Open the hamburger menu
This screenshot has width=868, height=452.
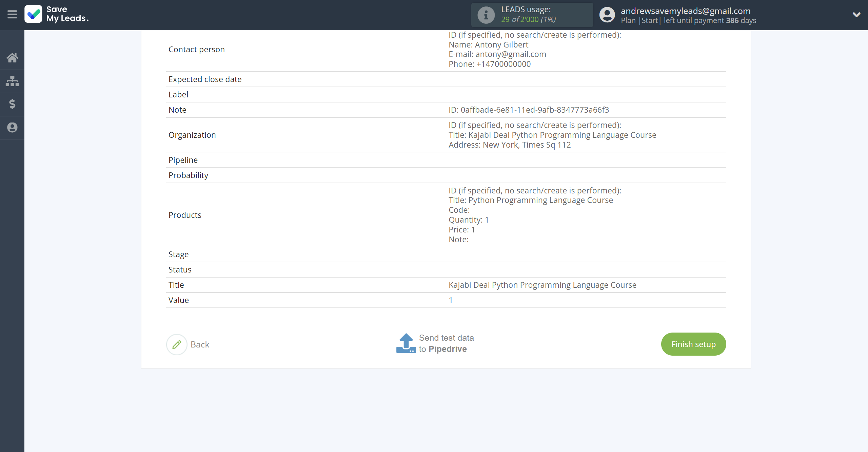12,15
